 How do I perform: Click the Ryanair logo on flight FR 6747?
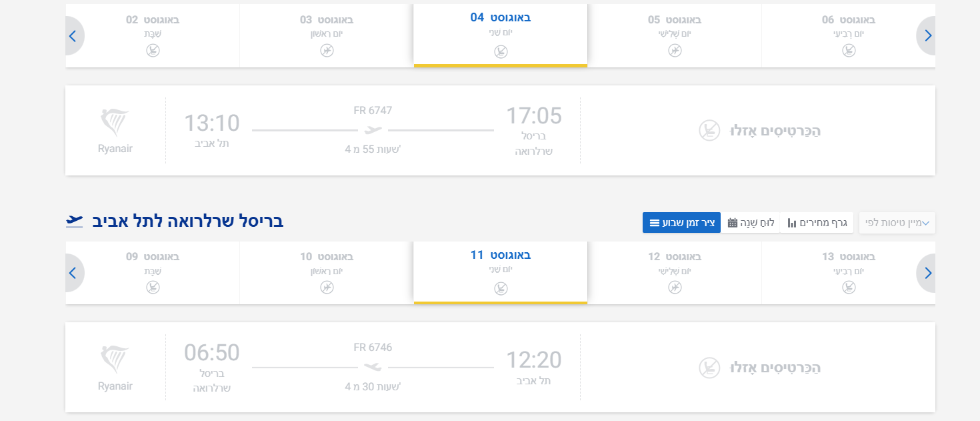(x=115, y=131)
